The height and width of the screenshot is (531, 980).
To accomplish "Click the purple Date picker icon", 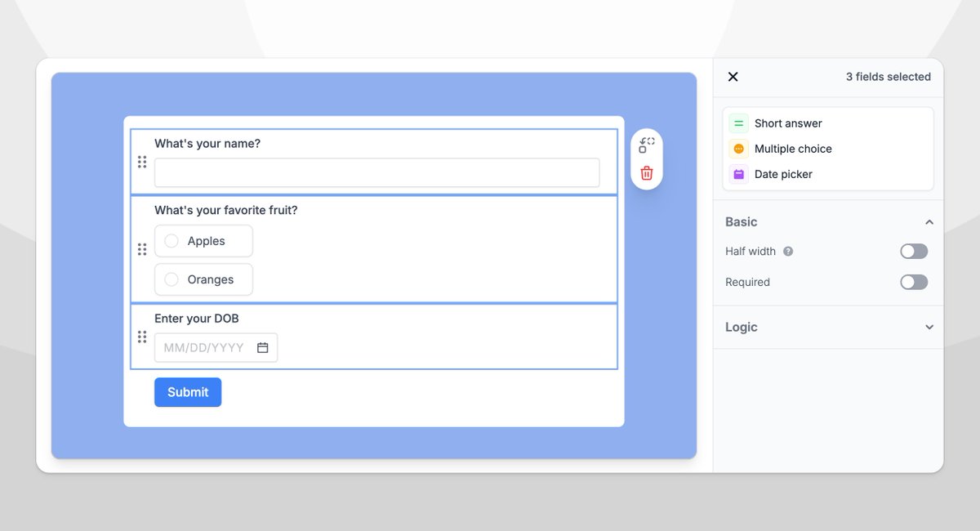I will tap(738, 174).
